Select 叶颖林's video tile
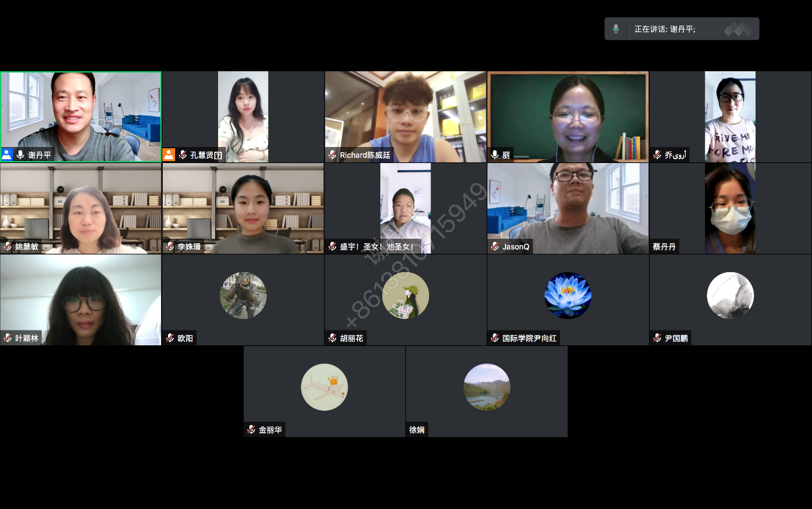Viewport: 812px width, 509px height. coord(81,300)
